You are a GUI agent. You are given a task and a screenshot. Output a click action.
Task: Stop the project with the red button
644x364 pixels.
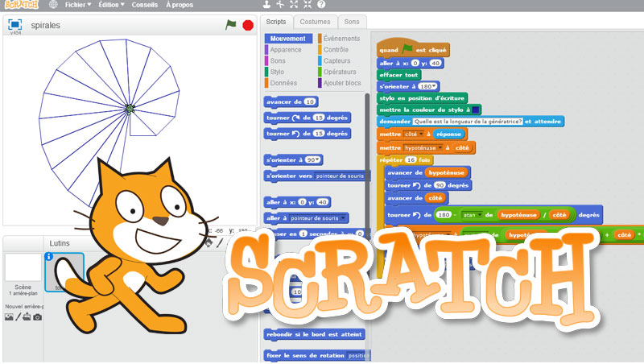pyautogui.click(x=248, y=26)
